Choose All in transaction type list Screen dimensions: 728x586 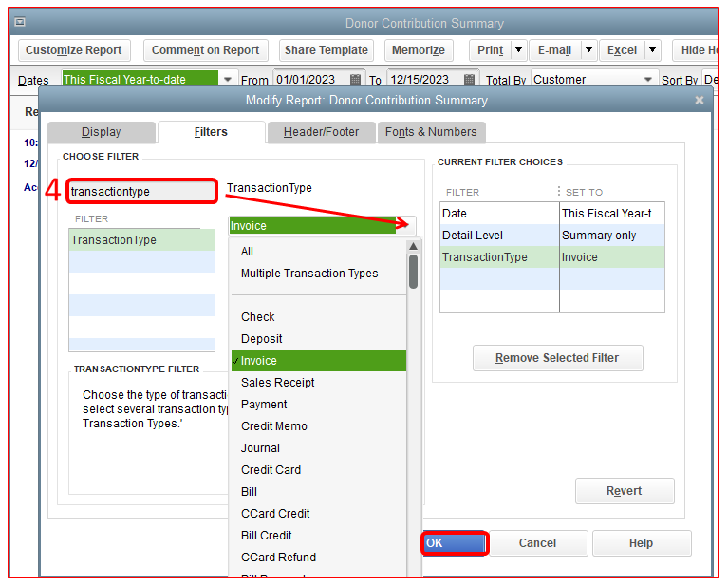pyautogui.click(x=319, y=252)
